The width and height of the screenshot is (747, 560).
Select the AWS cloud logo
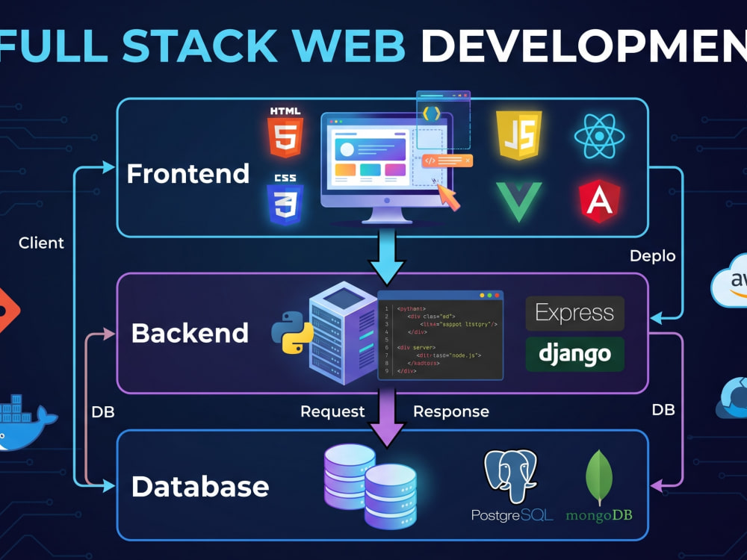(729, 281)
